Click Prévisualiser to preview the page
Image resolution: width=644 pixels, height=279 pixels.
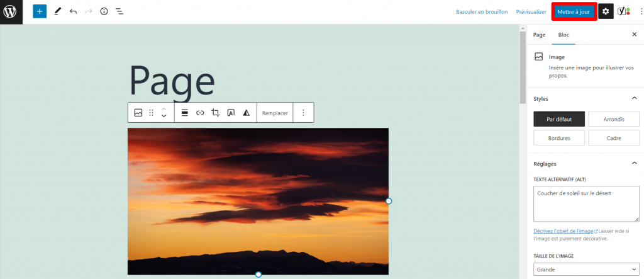(x=531, y=12)
